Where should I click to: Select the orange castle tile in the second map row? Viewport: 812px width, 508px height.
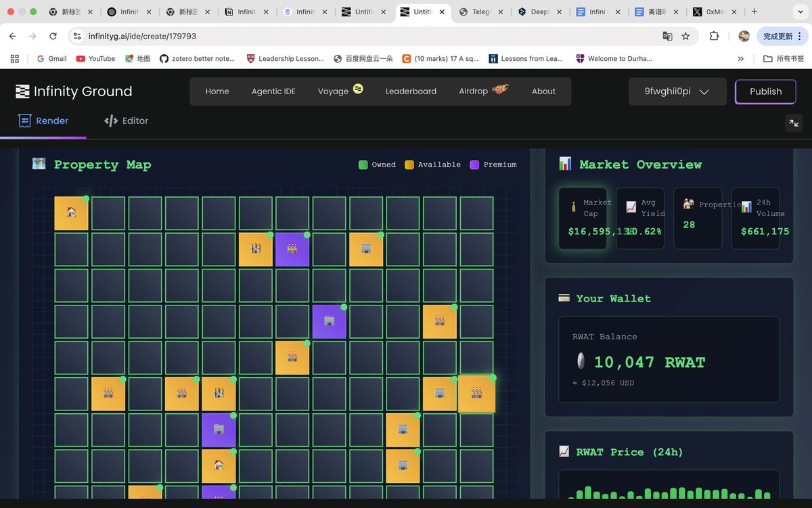coord(255,250)
